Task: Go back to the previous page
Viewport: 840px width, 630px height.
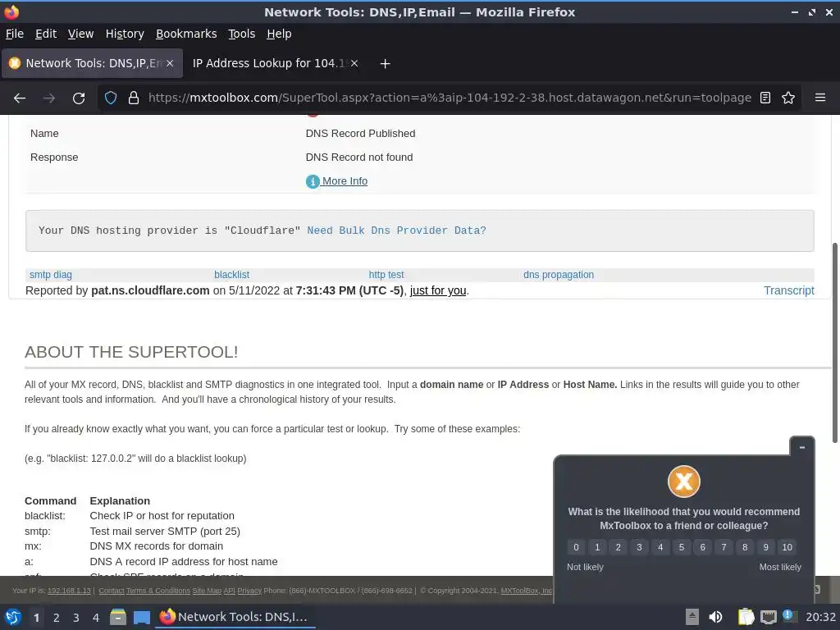Action: point(20,98)
